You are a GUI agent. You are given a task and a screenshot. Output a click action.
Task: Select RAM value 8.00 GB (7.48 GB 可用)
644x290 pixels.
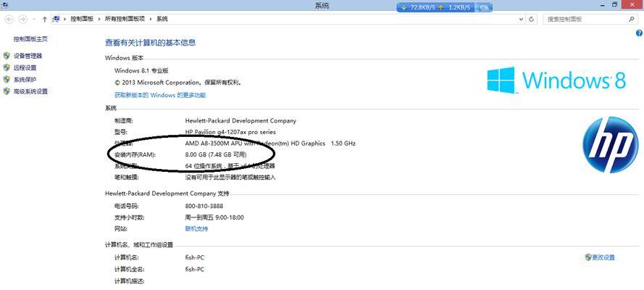point(216,155)
